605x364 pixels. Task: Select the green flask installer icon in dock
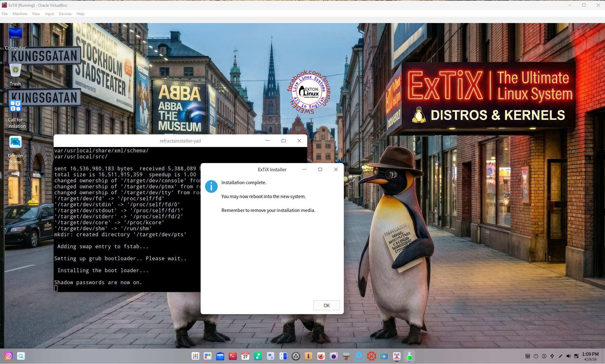coord(409,356)
